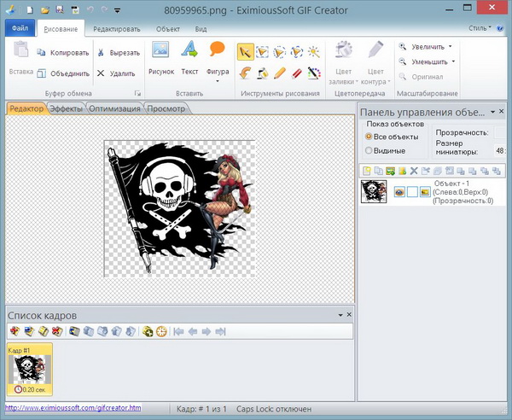Image resolution: width=512 pixels, height=420 pixels.
Task: Select the Все объекты radio button
Action: [x=369, y=137]
